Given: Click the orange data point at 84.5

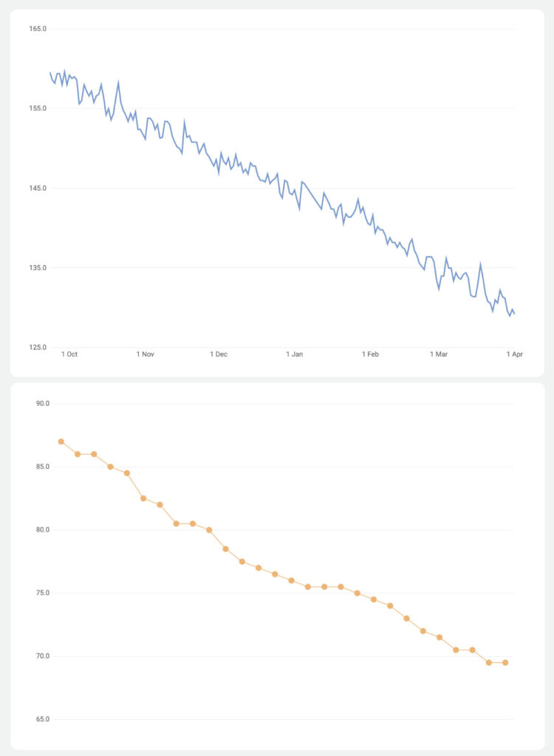Looking at the screenshot, I should [127, 473].
